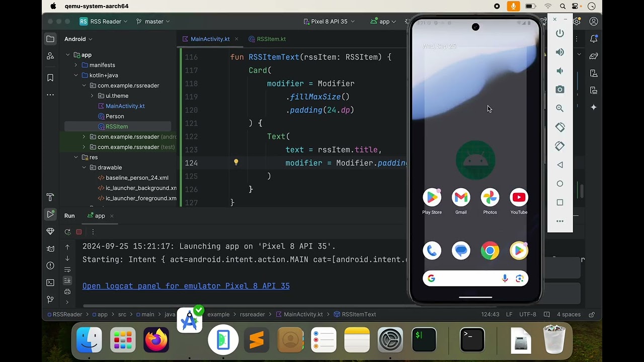Stop the running app with red square
The height and width of the screenshot is (362, 644).
79,232
